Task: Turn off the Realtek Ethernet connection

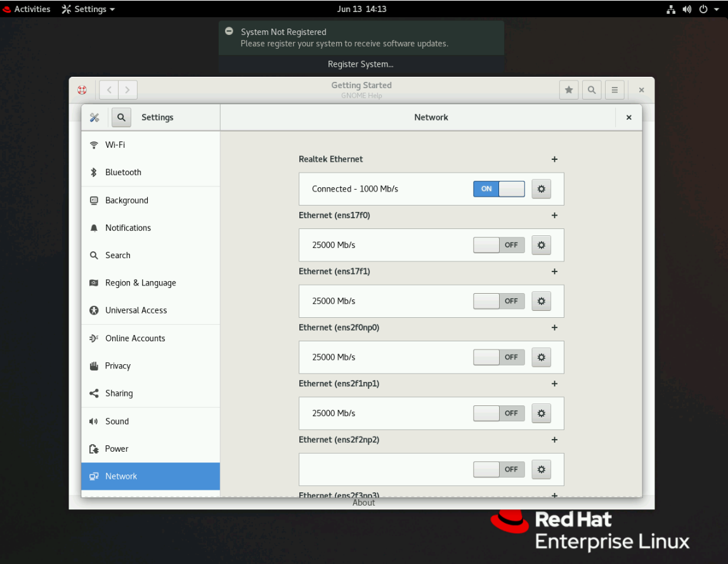Action: coord(498,188)
